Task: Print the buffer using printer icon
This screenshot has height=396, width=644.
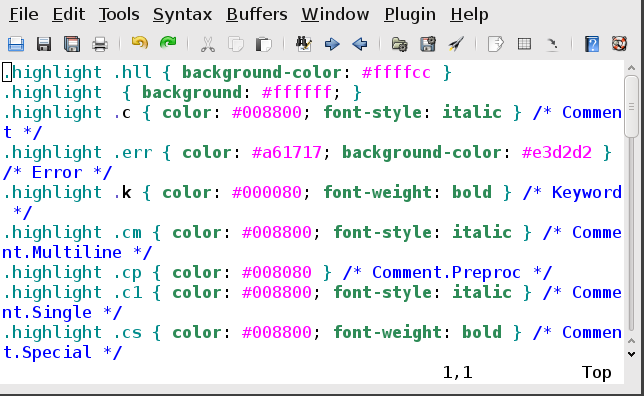Action: pyautogui.click(x=100, y=44)
